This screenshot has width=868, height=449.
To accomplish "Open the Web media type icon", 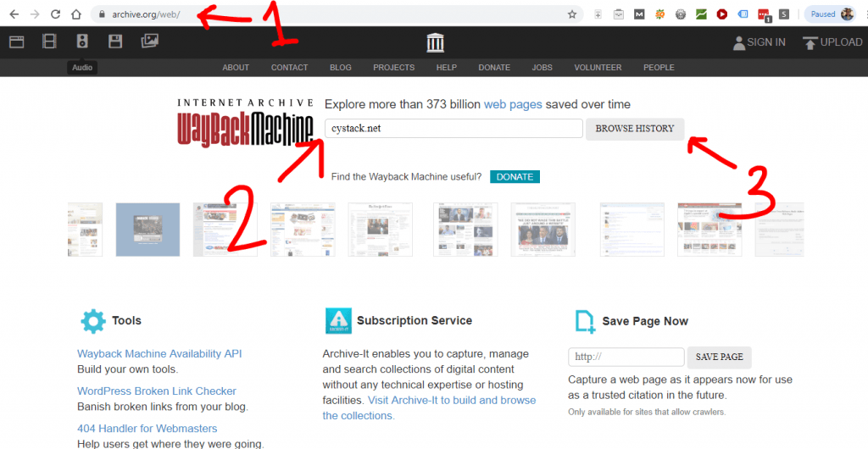I will pyautogui.click(x=17, y=42).
